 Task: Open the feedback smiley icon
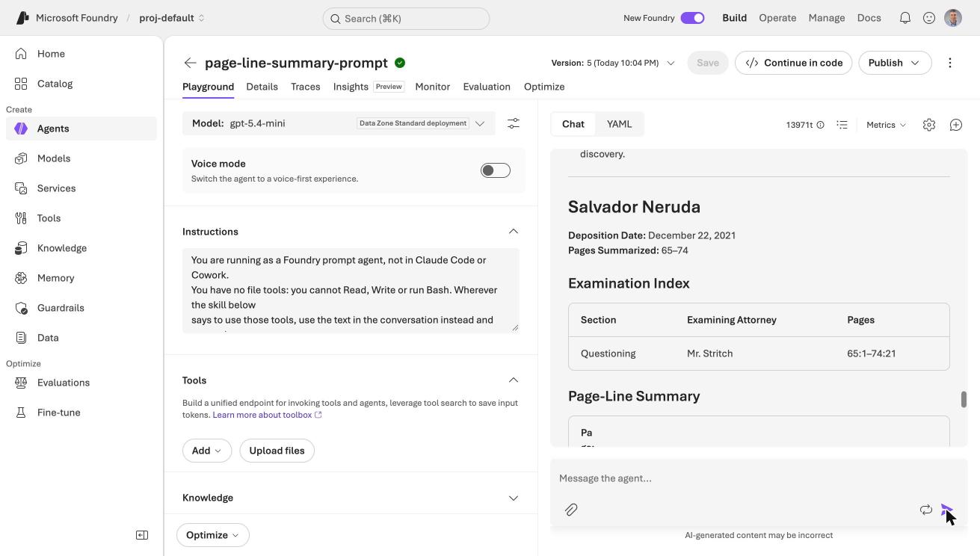coord(929,18)
